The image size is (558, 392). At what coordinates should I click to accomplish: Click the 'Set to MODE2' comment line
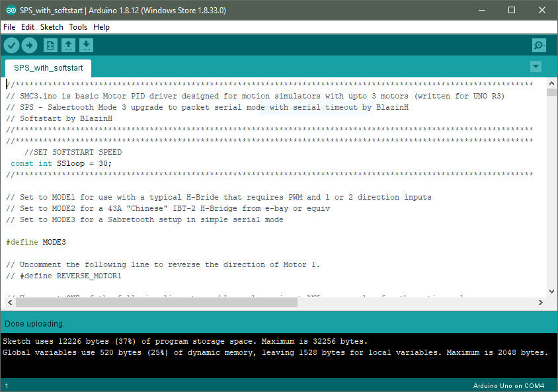[x=168, y=208]
